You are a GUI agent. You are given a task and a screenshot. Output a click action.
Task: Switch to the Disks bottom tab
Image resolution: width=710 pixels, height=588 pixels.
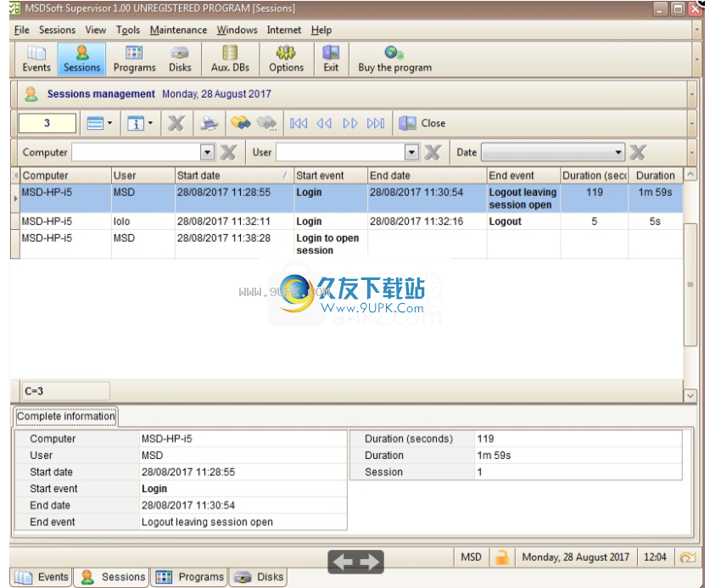[258, 577]
